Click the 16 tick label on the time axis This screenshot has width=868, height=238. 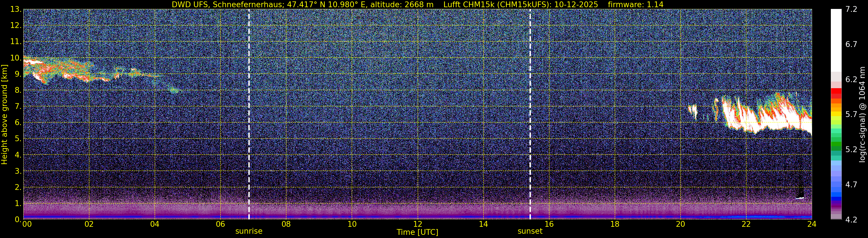[549, 224]
